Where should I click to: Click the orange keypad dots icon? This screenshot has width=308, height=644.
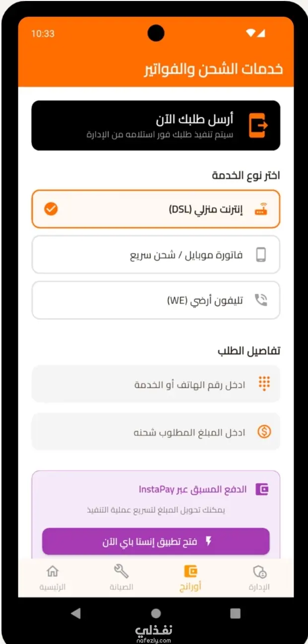click(x=264, y=384)
